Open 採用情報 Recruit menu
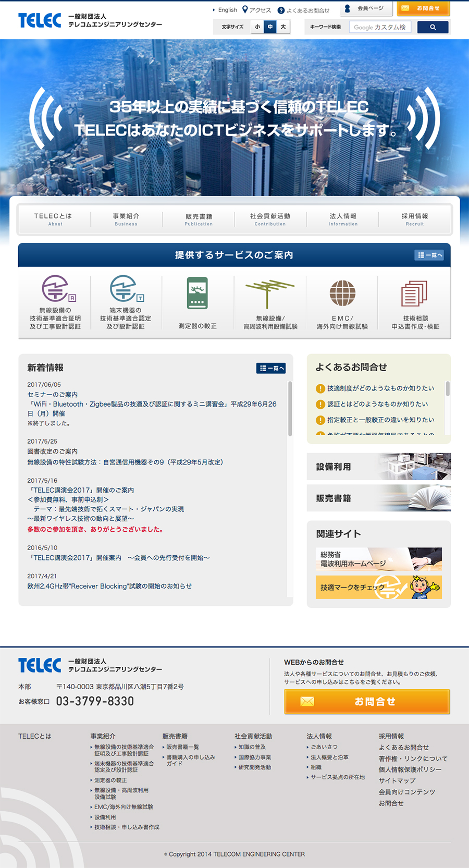Image resolution: width=469 pixels, height=868 pixels. point(415,219)
